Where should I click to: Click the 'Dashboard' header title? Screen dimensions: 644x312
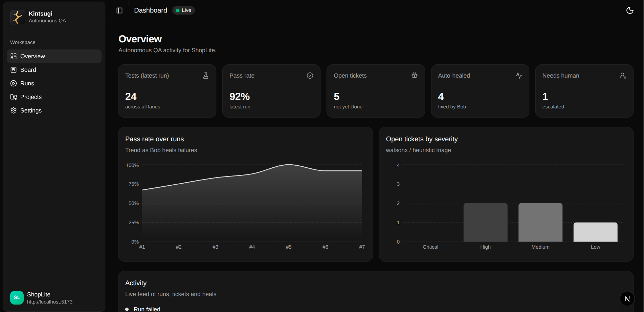[151, 11]
